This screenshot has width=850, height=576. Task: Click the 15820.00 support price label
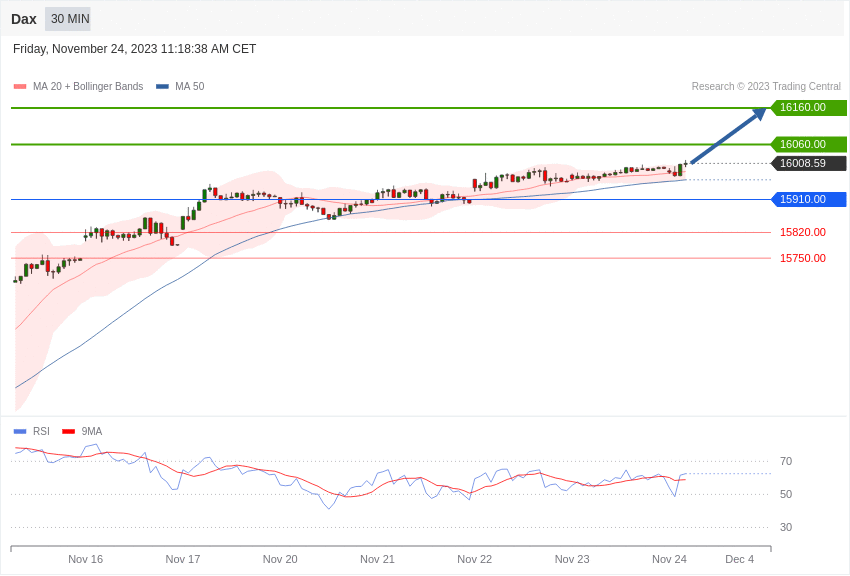click(x=803, y=232)
